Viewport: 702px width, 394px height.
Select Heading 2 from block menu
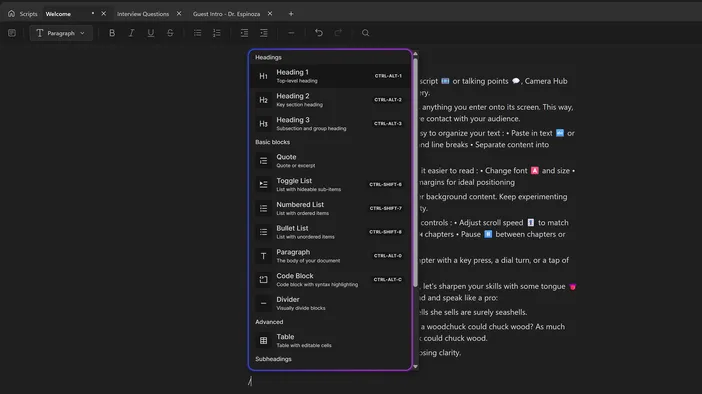click(330, 100)
